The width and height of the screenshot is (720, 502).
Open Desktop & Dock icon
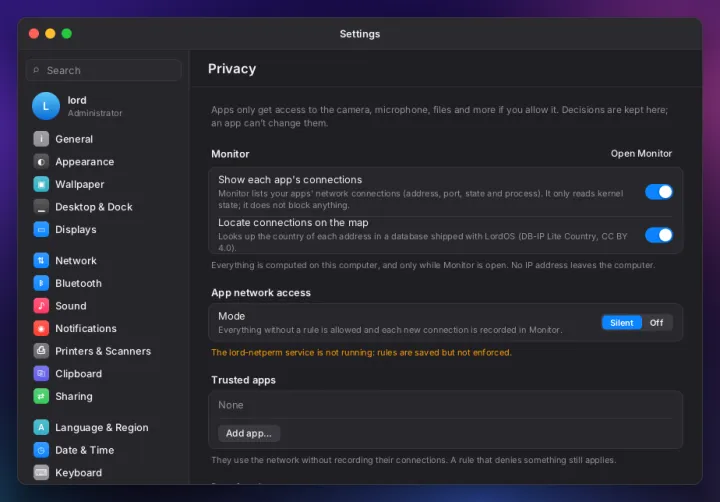point(41,207)
